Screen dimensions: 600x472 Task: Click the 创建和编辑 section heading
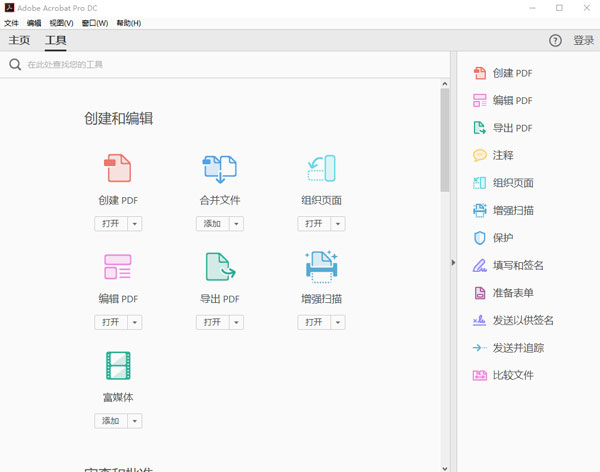pyautogui.click(x=119, y=119)
